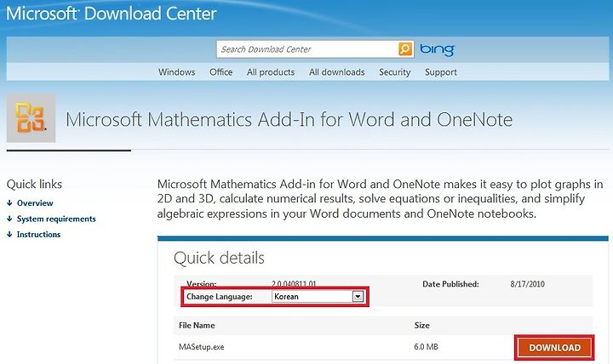The width and height of the screenshot is (613, 364).
Task: Jump to System requirements quick link
Action: tap(56, 219)
